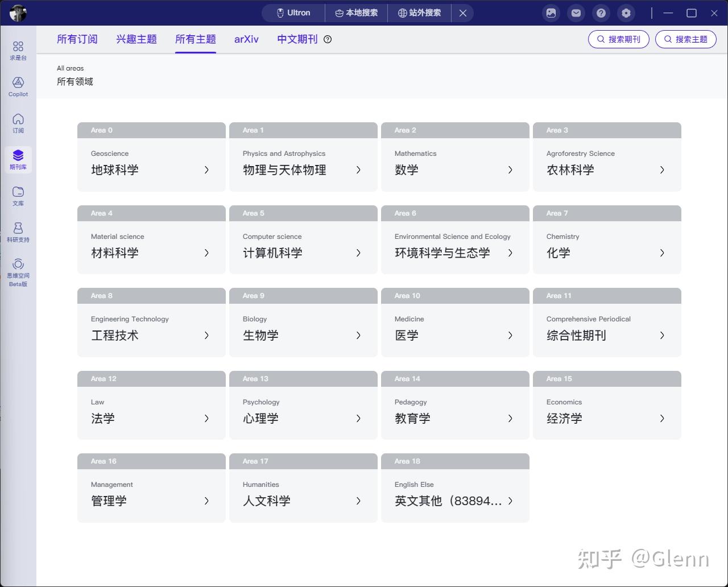Image resolution: width=728 pixels, height=587 pixels.
Task: Open the settings gear in the title bar
Action: (x=626, y=13)
